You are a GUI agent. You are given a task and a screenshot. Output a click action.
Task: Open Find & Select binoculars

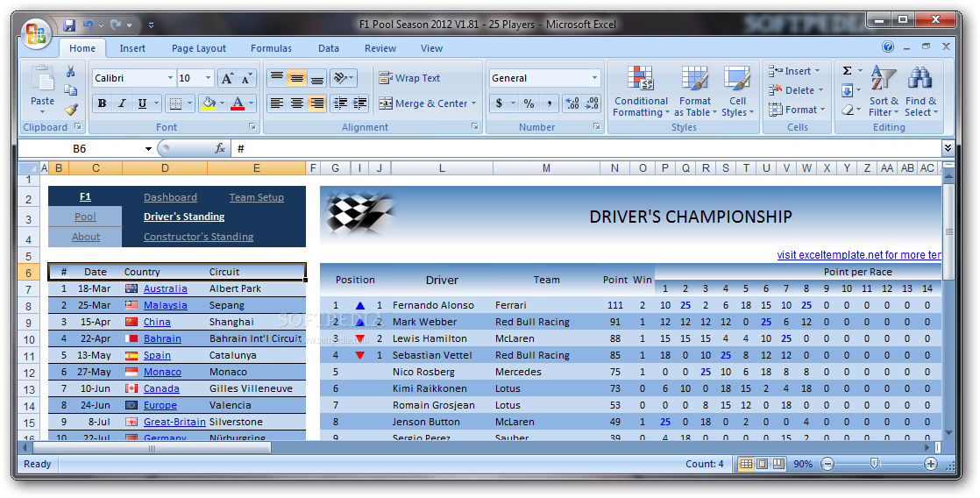920,90
